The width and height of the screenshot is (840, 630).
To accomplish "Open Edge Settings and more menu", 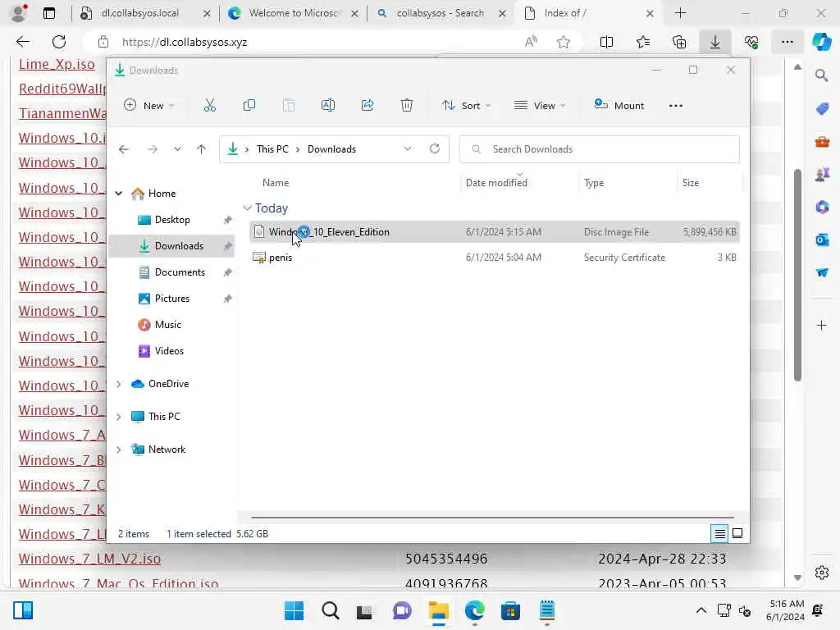I will [787, 42].
